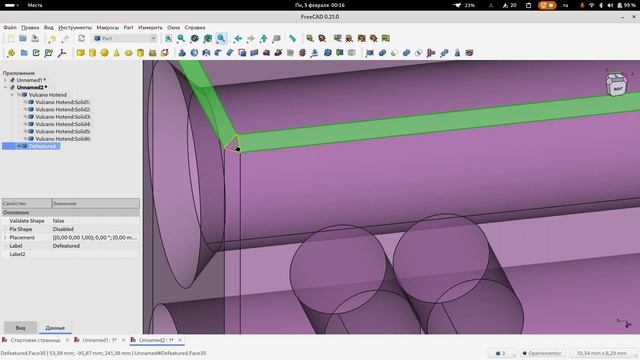Click the battery indicator in system tray

(x=627, y=5)
